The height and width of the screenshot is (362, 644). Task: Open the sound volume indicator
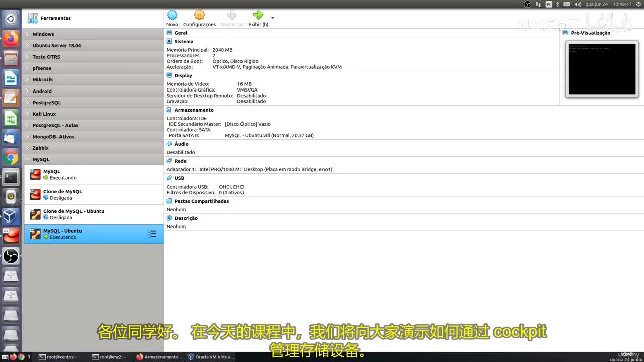577,4
